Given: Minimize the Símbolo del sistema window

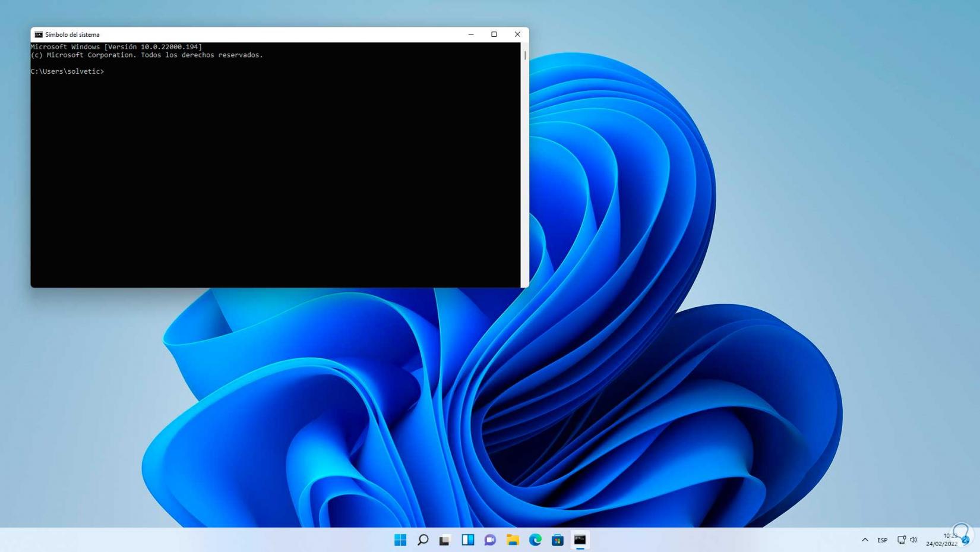Looking at the screenshot, I should pos(471,34).
